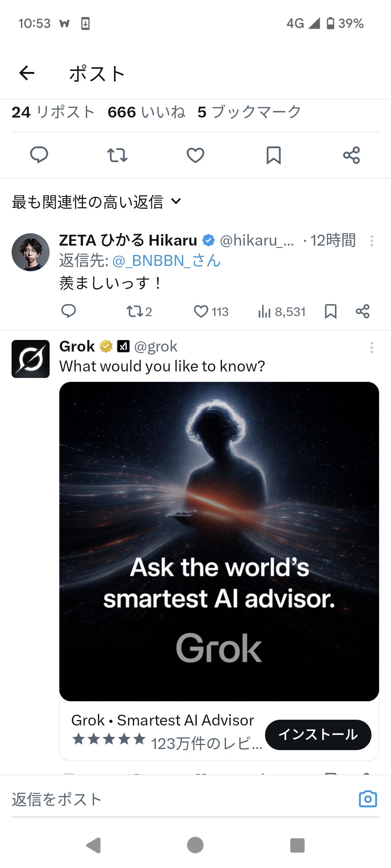Reply to the main post
Image resolution: width=391 pixels, height=868 pixels.
point(39,155)
